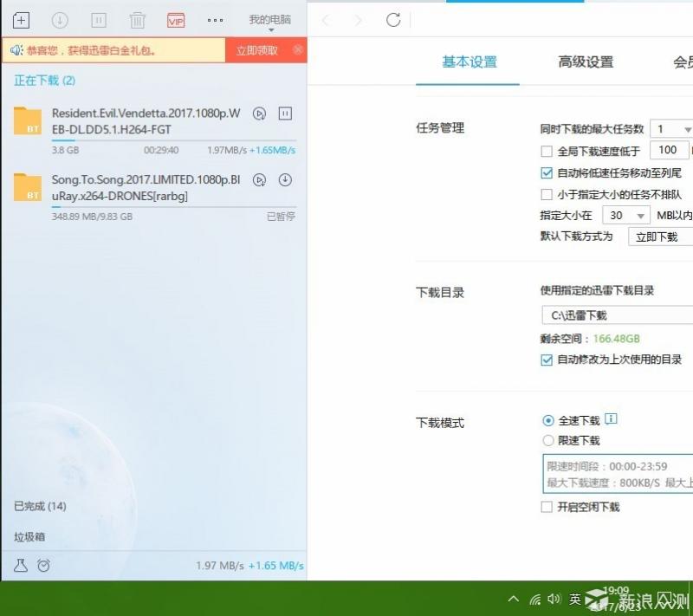
Task: Click the C:\迅雷下载 directory field
Action: point(618,315)
